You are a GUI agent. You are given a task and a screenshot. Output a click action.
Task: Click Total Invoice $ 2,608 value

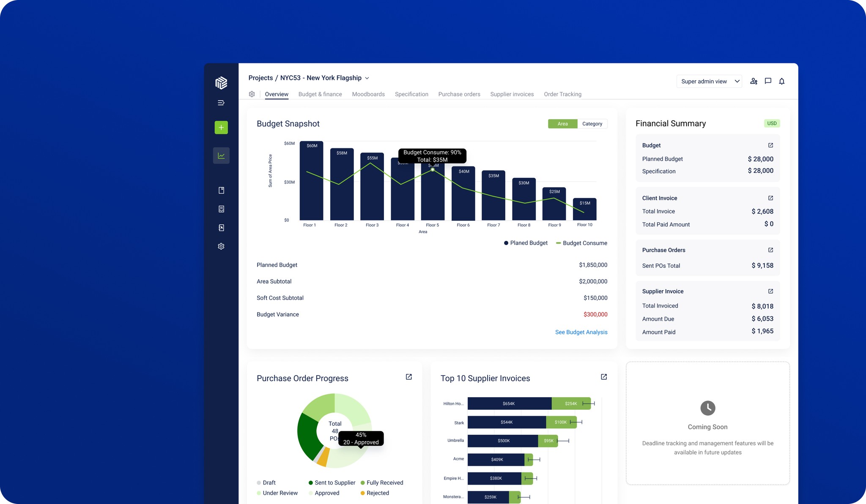[x=762, y=211]
